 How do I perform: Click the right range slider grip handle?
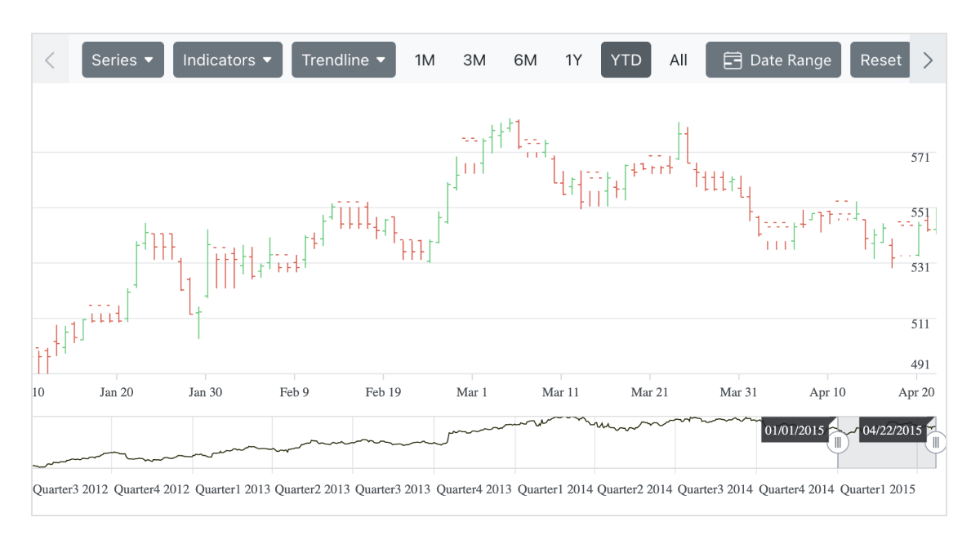pyautogui.click(x=935, y=442)
